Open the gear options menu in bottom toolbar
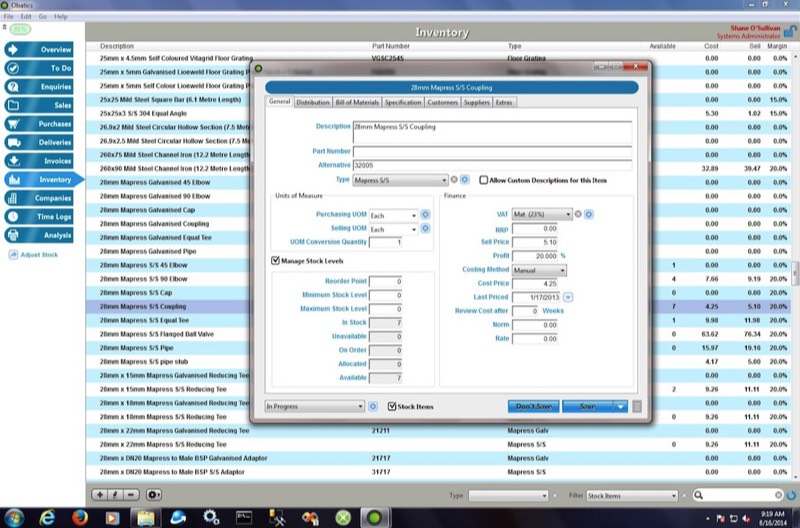 [x=154, y=494]
